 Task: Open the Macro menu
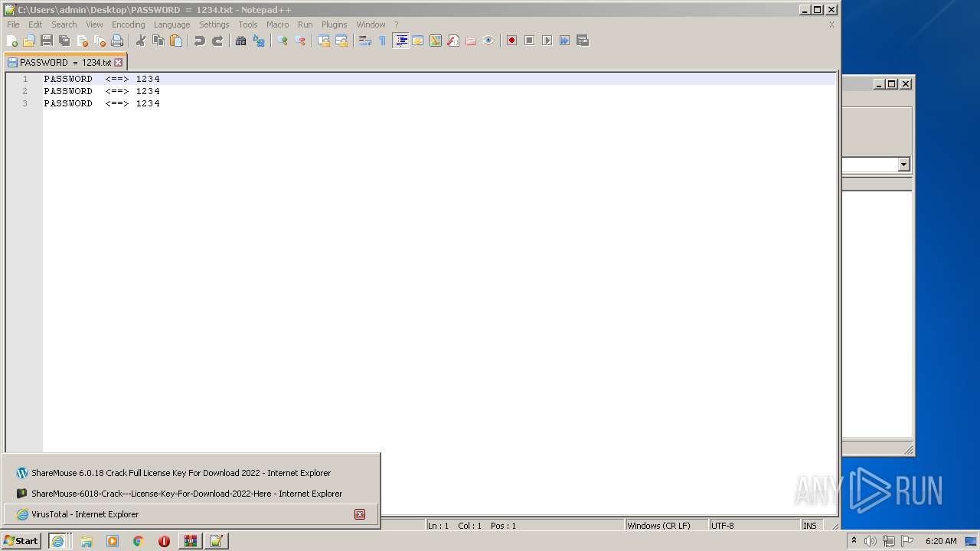pyautogui.click(x=278, y=24)
